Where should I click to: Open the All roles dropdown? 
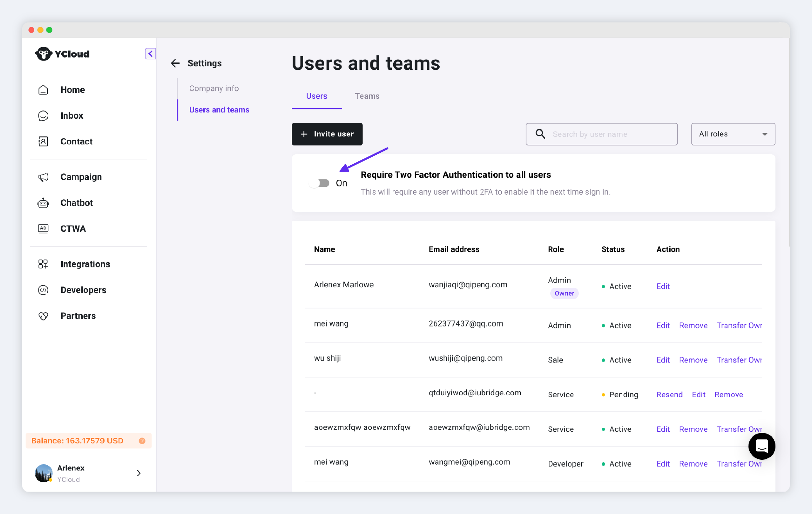[x=733, y=134]
